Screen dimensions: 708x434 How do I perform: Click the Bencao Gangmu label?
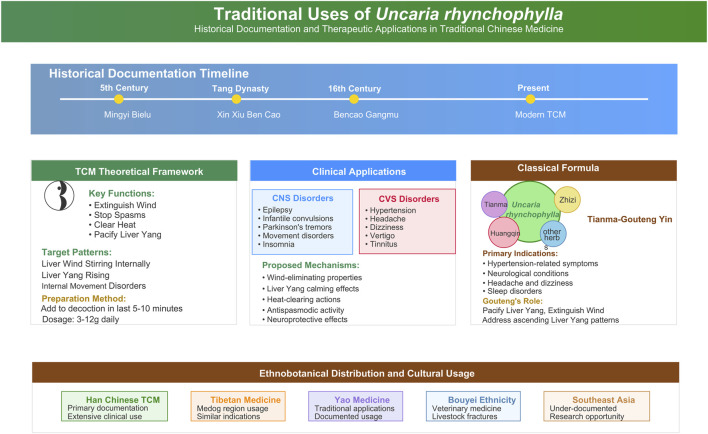point(366,115)
